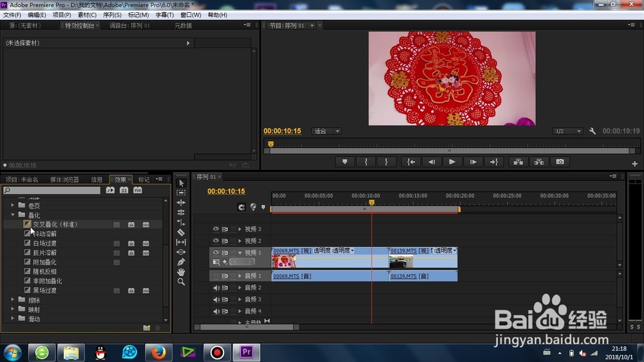This screenshot has height=362, width=644.
Task: Click the Lift button
Action: pyautogui.click(x=518, y=162)
